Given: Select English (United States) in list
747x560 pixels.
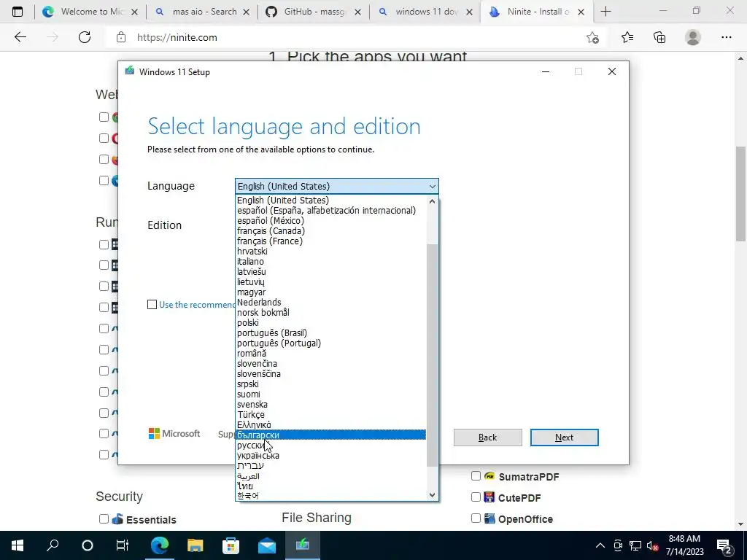Looking at the screenshot, I should tap(331, 201).
